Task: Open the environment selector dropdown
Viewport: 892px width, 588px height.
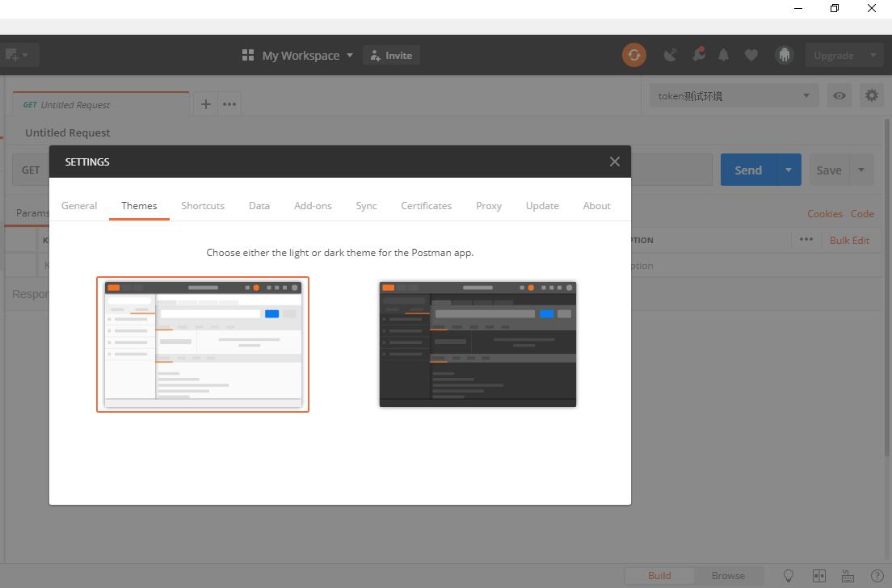Action: tap(734, 96)
